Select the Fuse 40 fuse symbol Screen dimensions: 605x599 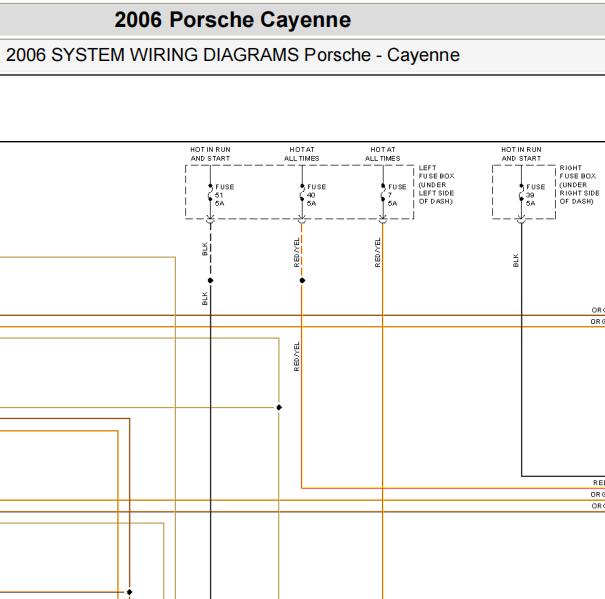tap(302, 193)
